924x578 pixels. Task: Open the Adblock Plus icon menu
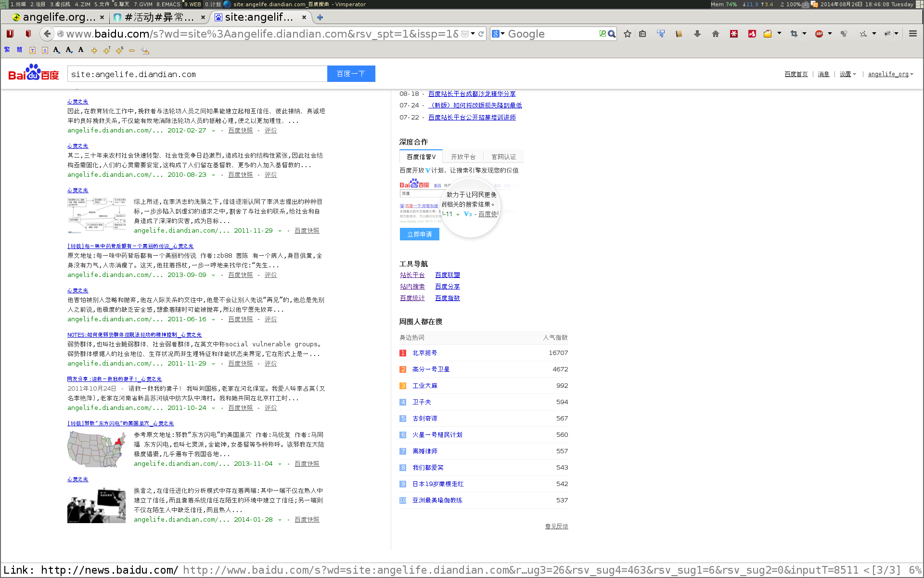(x=818, y=34)
